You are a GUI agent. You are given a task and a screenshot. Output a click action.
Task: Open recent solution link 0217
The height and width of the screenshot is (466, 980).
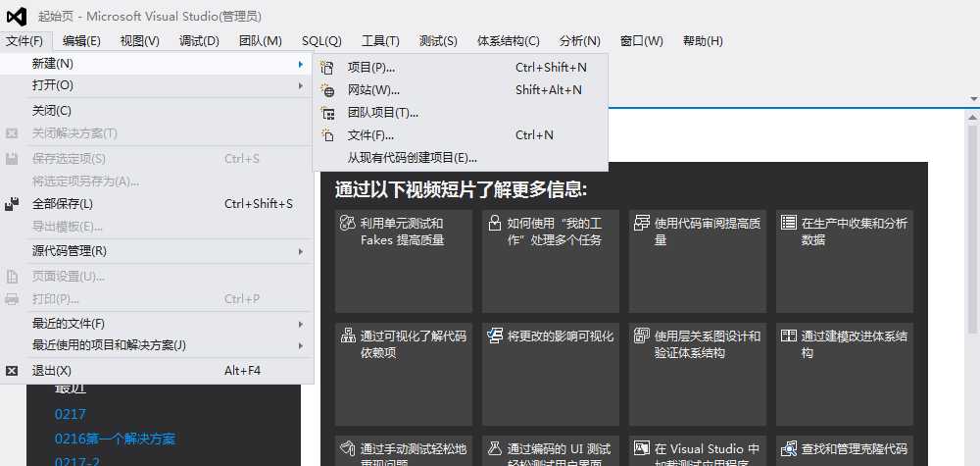(70, 414)
